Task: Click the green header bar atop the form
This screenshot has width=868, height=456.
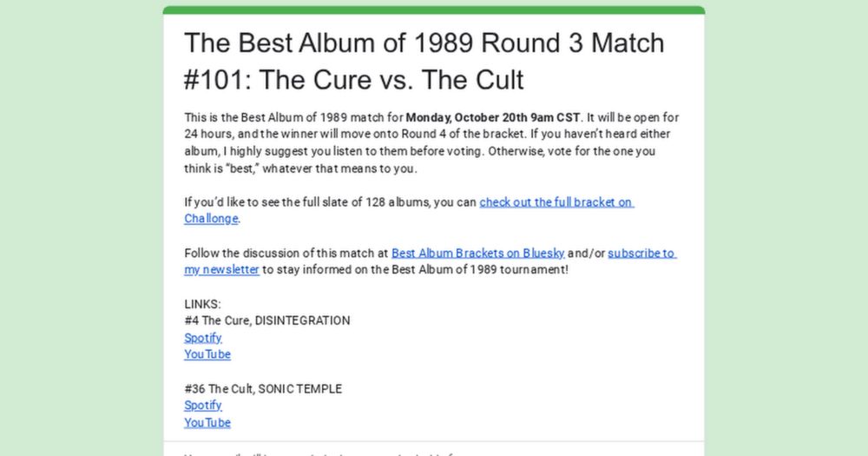Action: click(x=434, y=10)
